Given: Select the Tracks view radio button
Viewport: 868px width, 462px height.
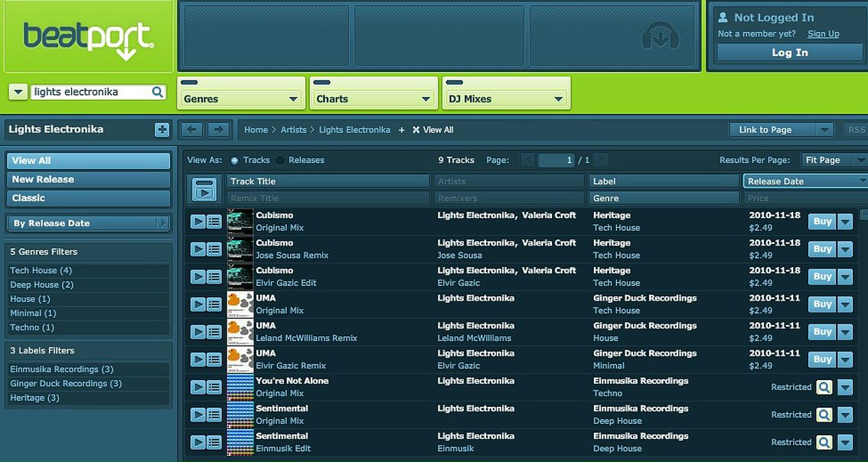Looking at the screenshot, I should [234, 161].
